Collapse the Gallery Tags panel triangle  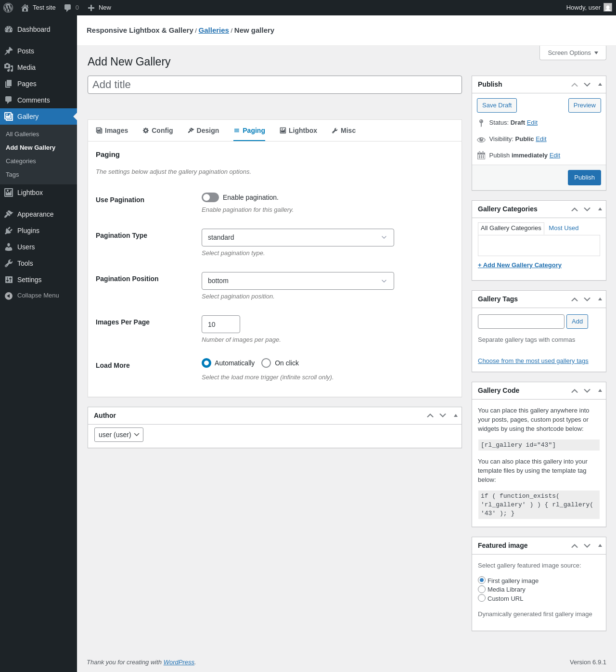click(x=600, y=299)
